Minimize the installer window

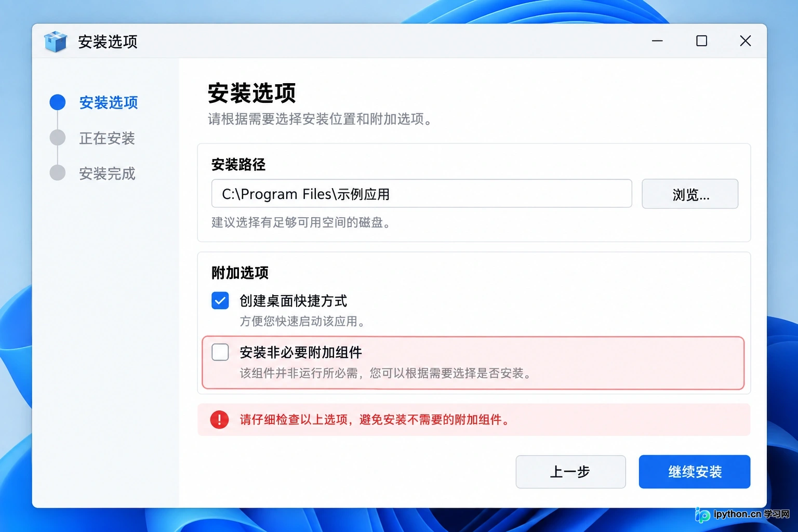pyautogui.click(x=657, y=41)
